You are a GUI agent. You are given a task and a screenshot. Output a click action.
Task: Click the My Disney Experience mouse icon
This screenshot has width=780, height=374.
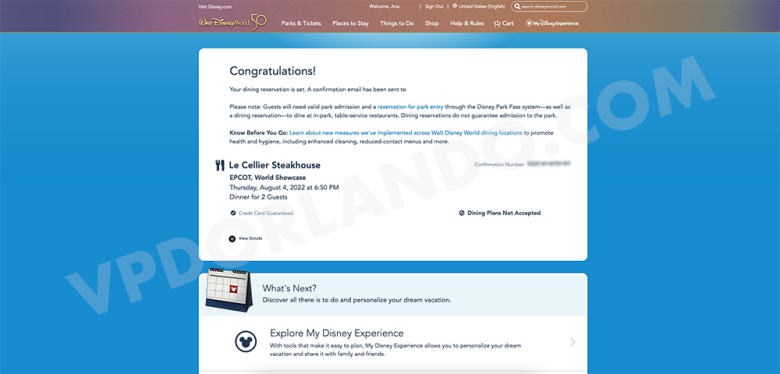coord(529,23)
